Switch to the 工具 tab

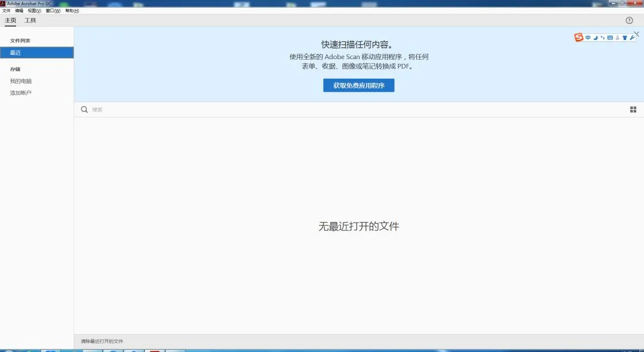pos(30,20)
